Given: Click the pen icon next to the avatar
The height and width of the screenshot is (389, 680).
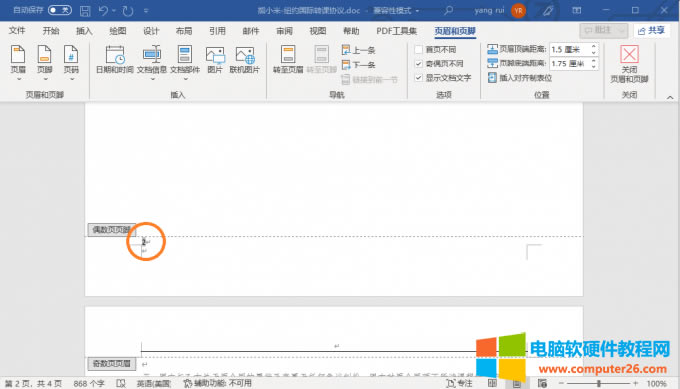Looking at the screenshot, I should pyautogui.click(x=548, y=10).
